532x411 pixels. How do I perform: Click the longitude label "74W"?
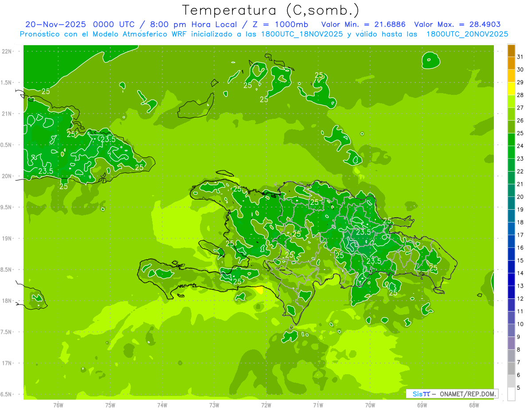pyautogui.click(x=162, y=405)
